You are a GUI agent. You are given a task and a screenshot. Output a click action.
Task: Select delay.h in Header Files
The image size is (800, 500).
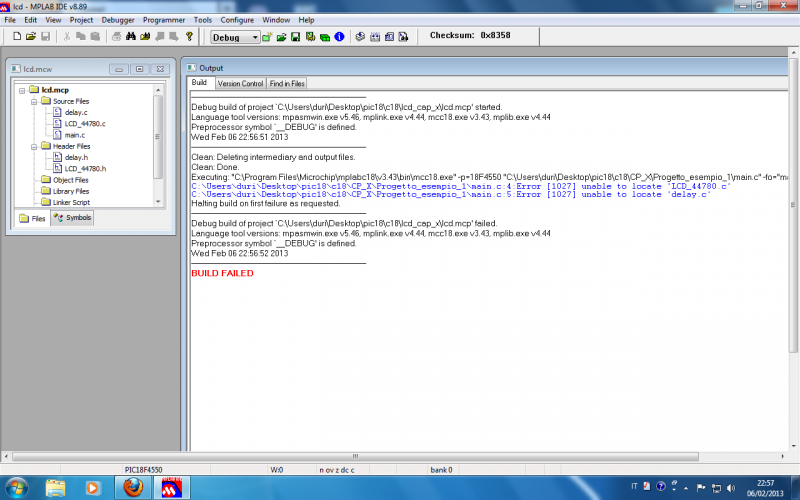[x=76, y=157]
